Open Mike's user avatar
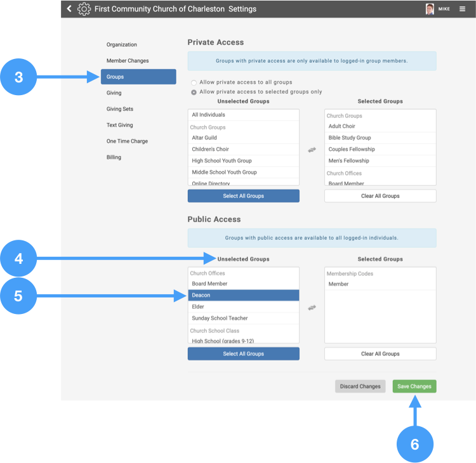This screenshot has height=463, width=476. pos(430,9)
